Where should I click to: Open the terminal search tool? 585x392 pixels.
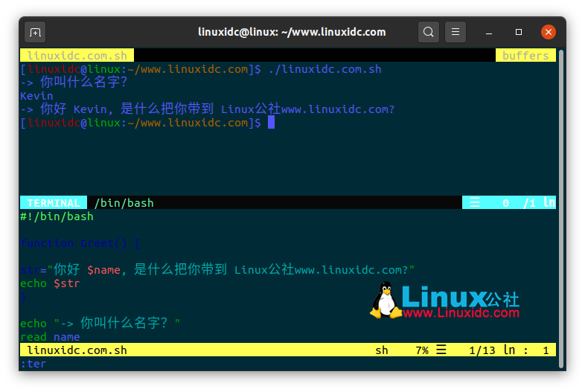click(x=428, y=32)
